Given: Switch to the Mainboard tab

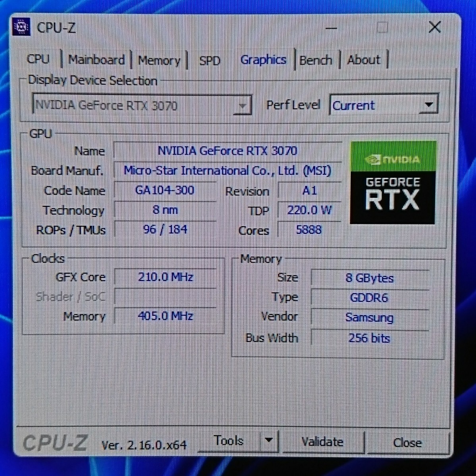Looking at the screenshot, I should point(96,60).
